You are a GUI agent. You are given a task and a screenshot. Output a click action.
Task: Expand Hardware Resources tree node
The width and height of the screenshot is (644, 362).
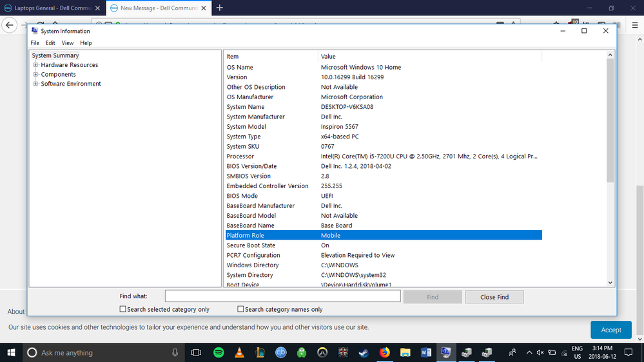[x=35, y=65]
